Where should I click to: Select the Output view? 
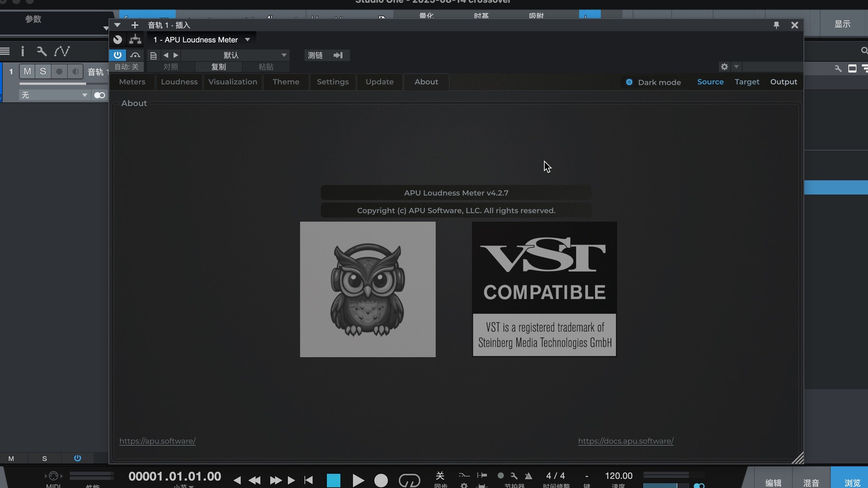[x=783, y=82]
